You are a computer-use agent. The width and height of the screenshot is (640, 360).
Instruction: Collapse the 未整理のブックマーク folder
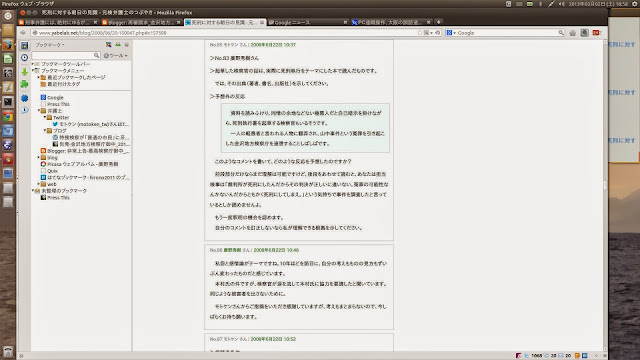[33, 191]
